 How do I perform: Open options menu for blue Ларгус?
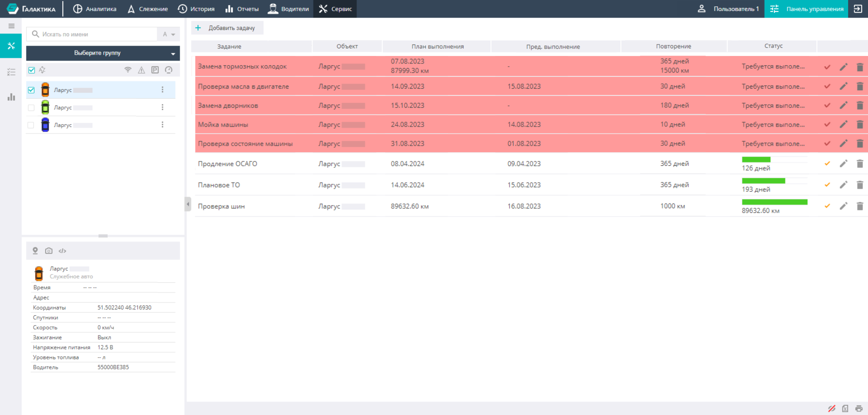click(x=162, y=125)
